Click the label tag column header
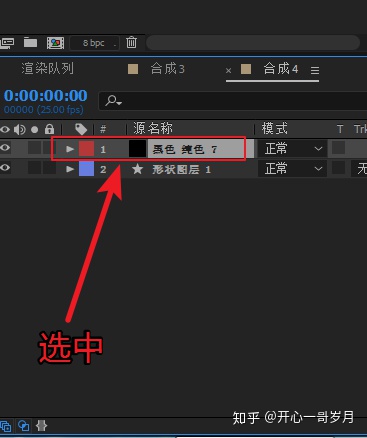 [x=81, y=129]
